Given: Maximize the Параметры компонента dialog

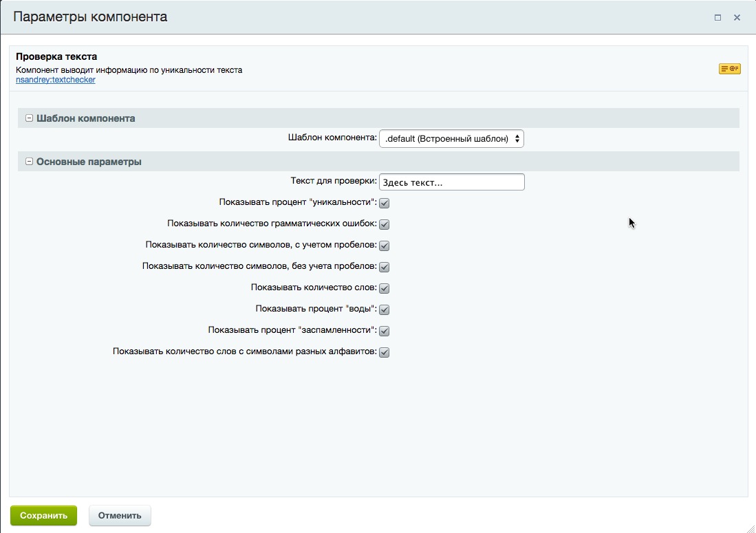Looking at the screenshot, I should point(718,17).
